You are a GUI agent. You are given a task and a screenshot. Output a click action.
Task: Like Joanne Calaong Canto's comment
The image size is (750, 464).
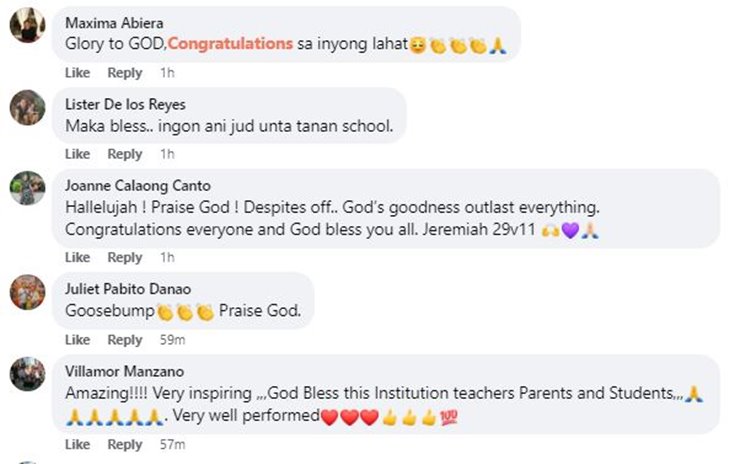coord(77,257)
